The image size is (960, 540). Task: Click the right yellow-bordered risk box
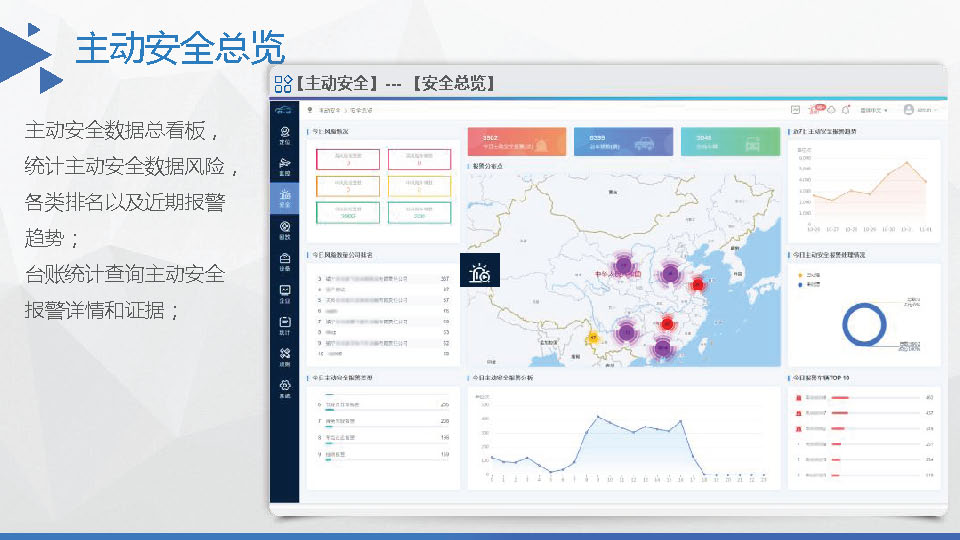point(419,186)
